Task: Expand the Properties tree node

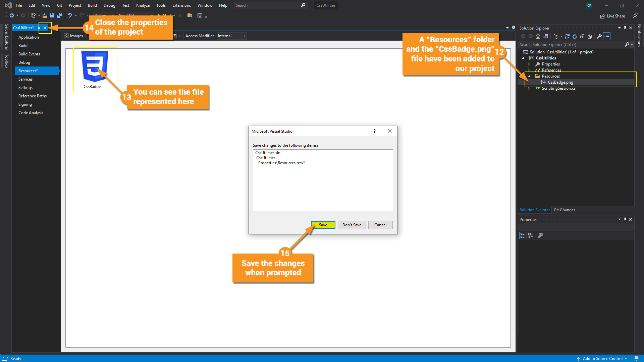Action: [529, 64]
